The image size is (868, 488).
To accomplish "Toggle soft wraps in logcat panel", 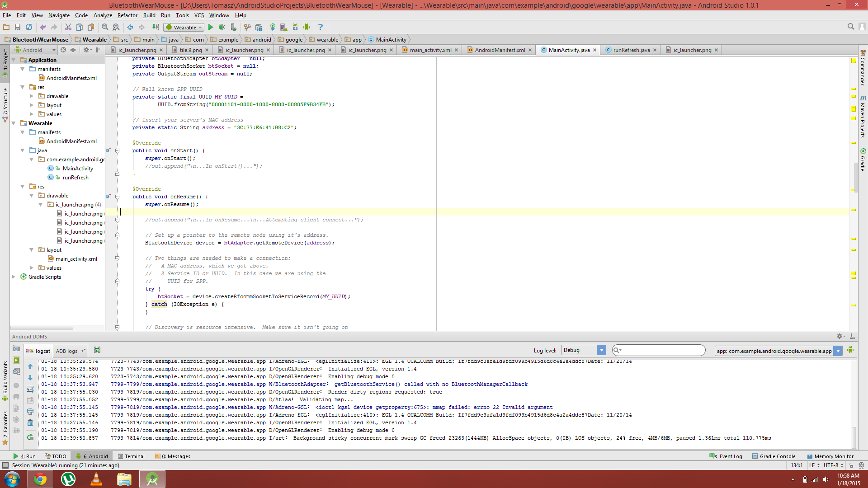I will (30, 389).
